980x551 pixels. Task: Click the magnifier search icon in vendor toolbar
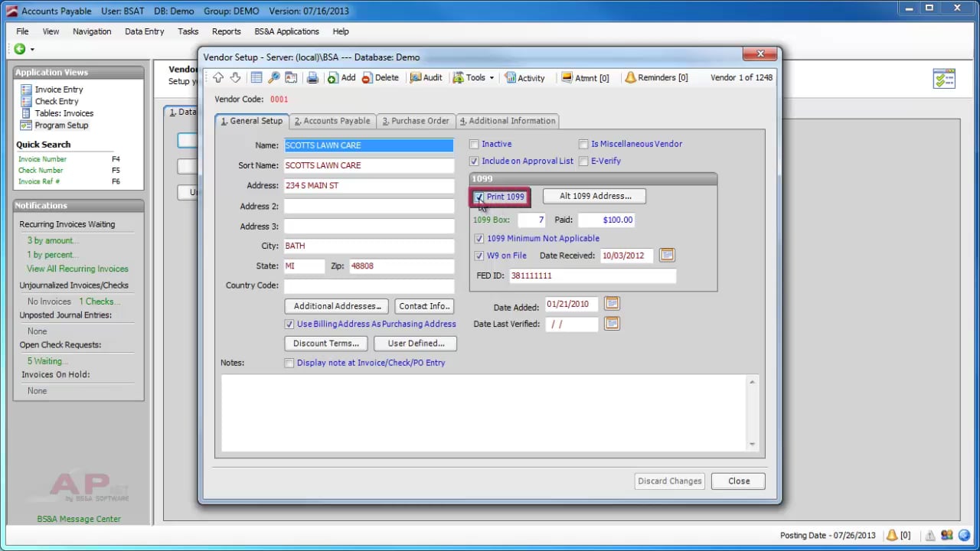(273, 77)
